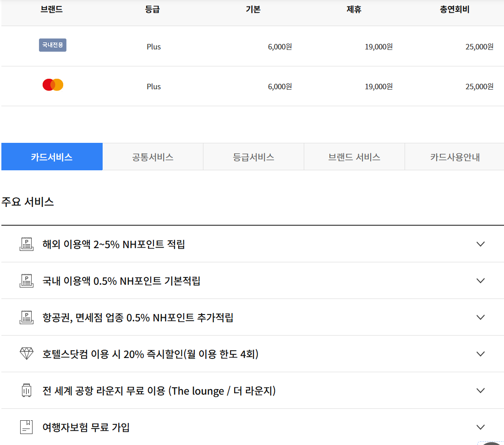The width and height of the screenshot is (504, 445).
Task: Click the Mastercard logo in the brand column
Action: [x=53, y=85]
